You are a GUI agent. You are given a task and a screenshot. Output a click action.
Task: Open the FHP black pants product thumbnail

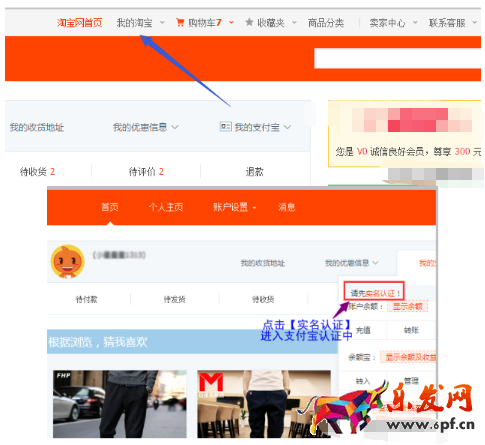pyautogui.click(x=120, y=404)
